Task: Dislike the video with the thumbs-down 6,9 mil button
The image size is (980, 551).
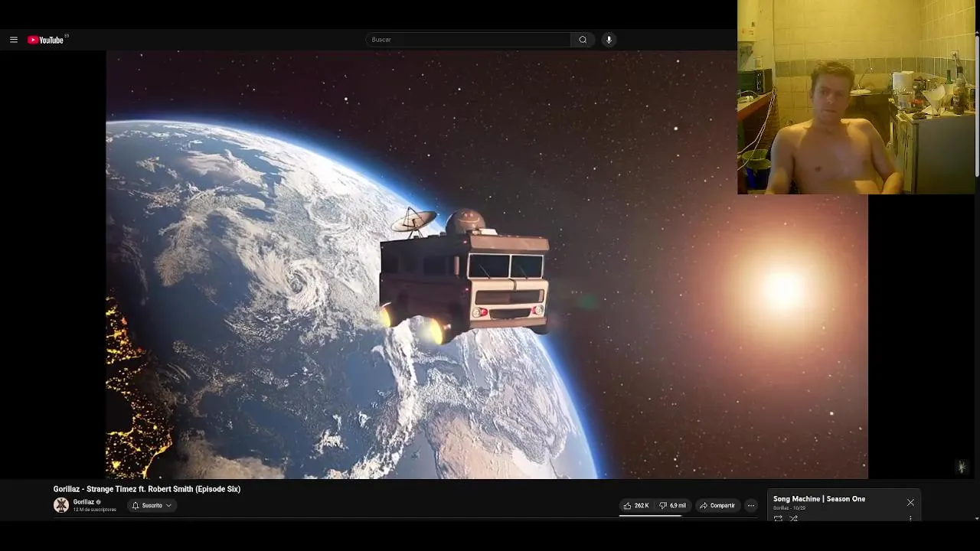Action: click(672, 506)
